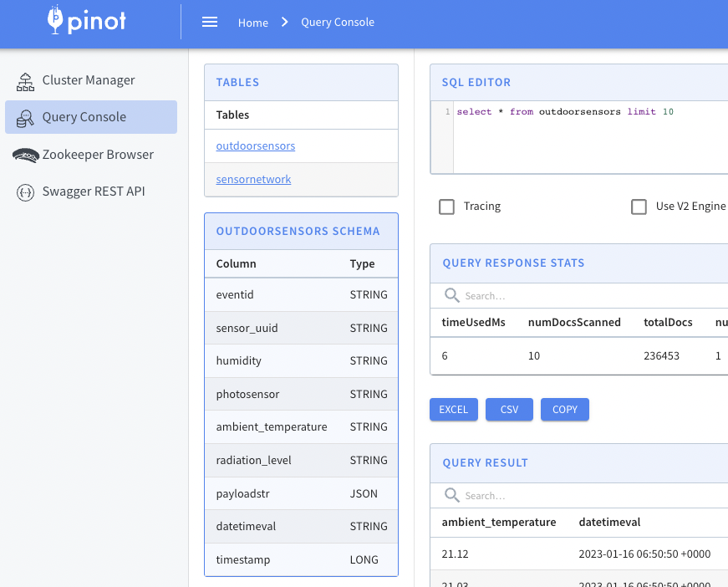Click the Zookeeper Browser icon
The image size is (728, 587).
click(25, 155)
